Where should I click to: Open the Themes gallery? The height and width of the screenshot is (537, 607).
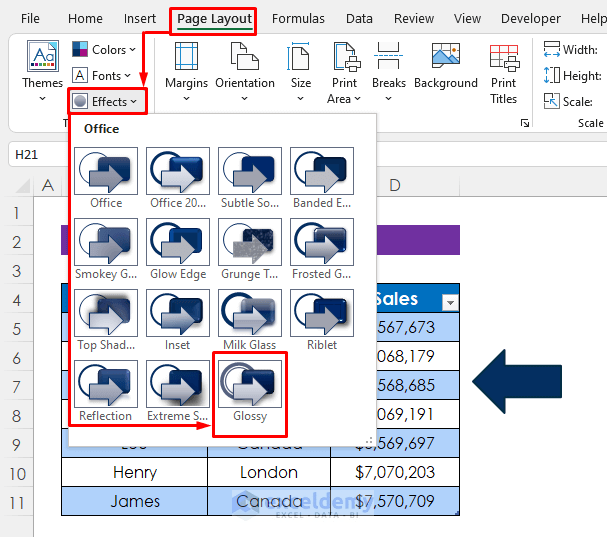(x=42, y=71)
